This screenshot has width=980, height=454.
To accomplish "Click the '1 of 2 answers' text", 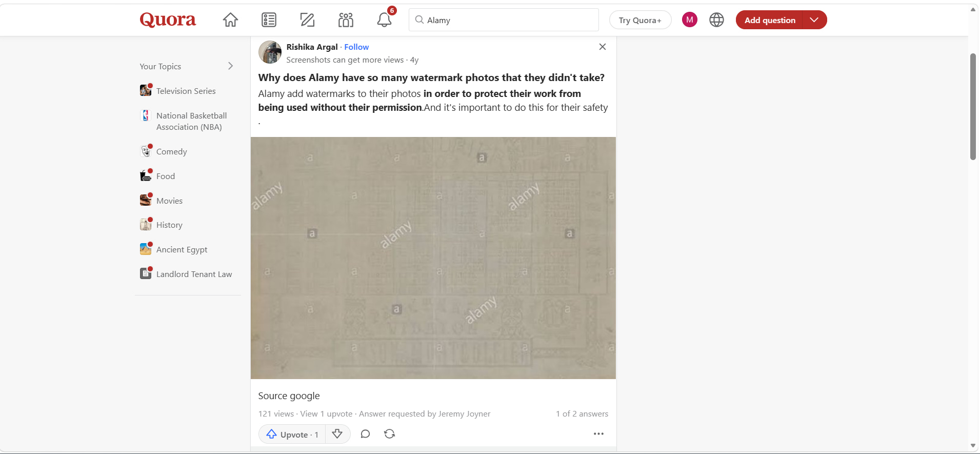I will point(582,413).
